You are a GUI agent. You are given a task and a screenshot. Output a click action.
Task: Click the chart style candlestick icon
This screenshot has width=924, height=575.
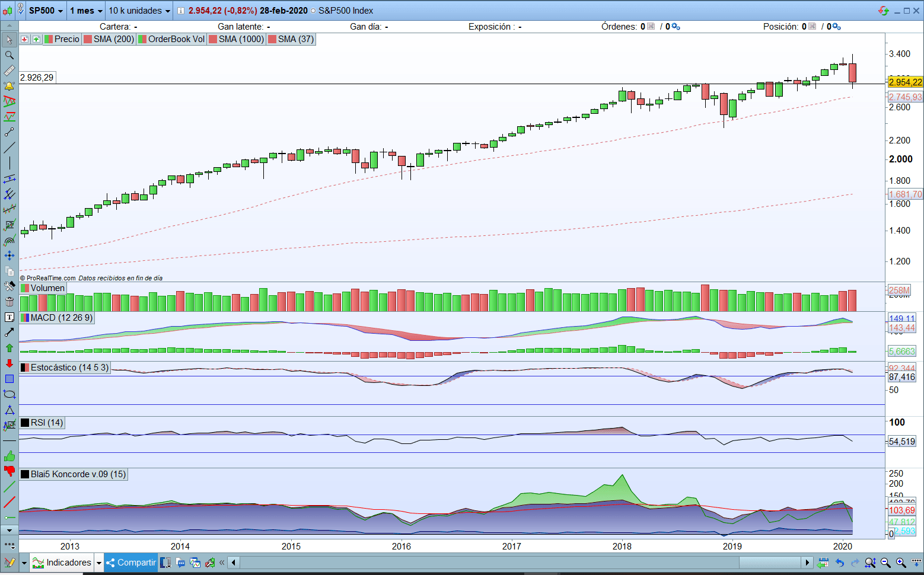[7, 10]
